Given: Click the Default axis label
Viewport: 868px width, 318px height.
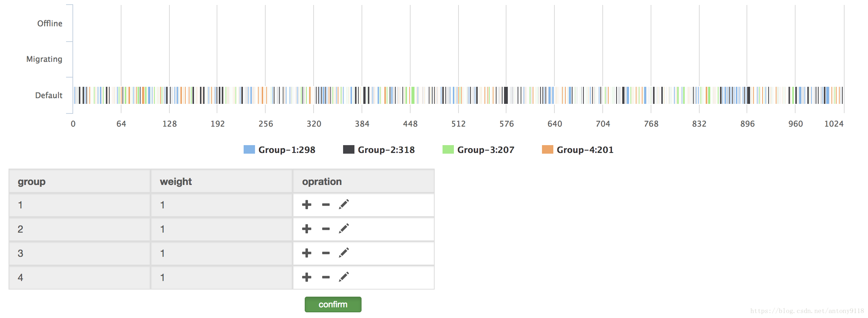Looking at the screenshot, I should pos(49,95).
